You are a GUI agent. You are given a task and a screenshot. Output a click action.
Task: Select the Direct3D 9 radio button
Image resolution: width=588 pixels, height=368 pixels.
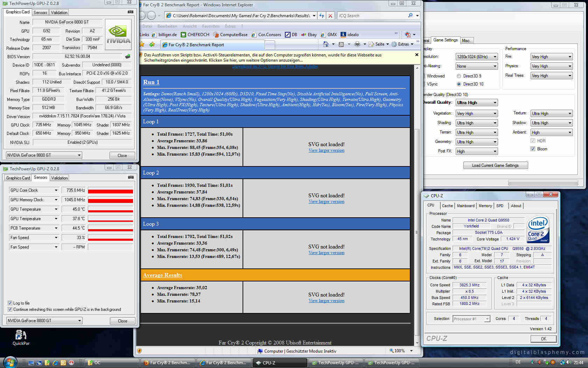pos(458,76)
